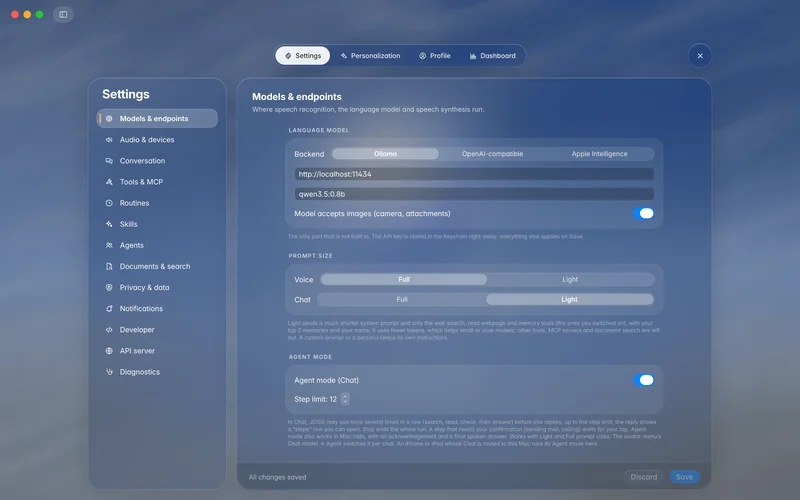The width and height of the screenshot is (800, 500).
Task: Select OpenAI-compatible backend
Action: (x=492, y=154)
